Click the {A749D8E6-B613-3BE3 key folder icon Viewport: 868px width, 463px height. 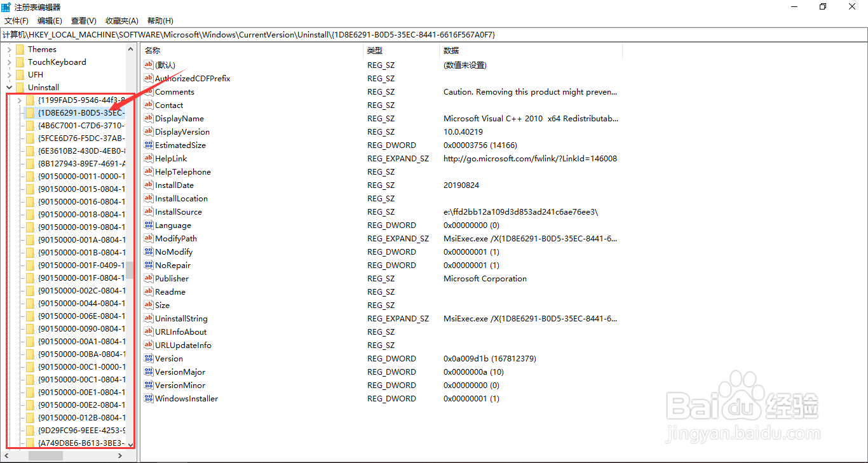30,443
